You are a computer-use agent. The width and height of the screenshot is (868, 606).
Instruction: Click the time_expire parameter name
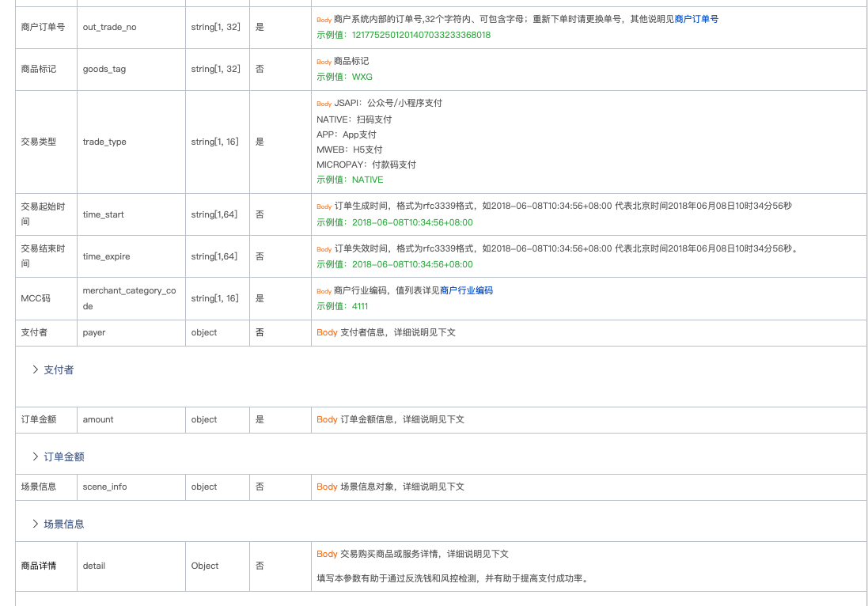(106, 257)
